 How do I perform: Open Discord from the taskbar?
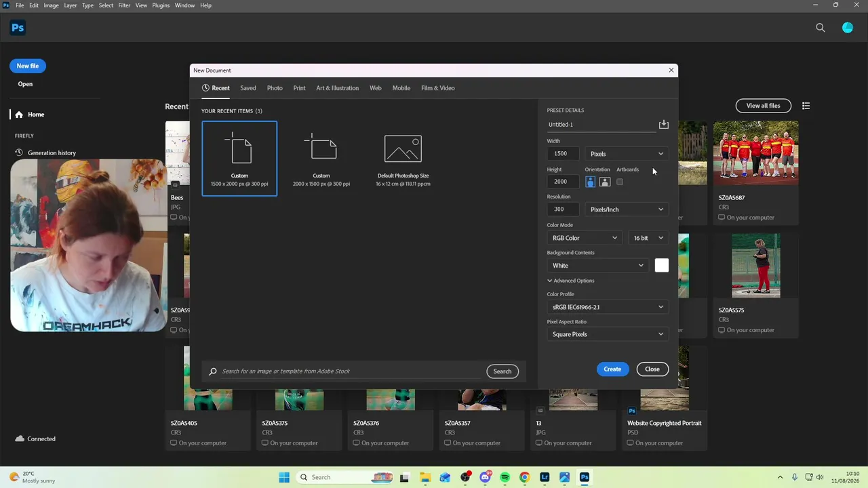(x=485, y=477)
